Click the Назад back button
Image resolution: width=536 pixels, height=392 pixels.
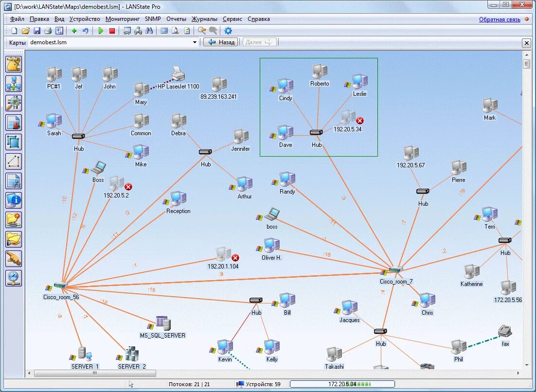221,42
